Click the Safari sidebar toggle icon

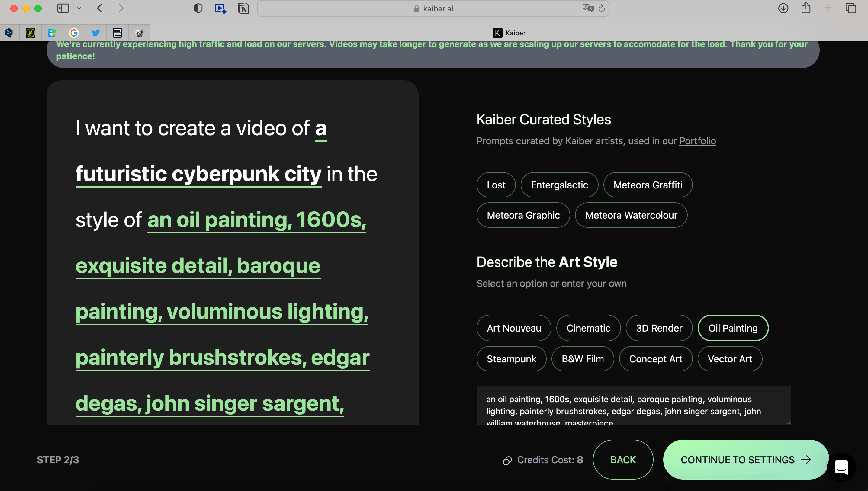63,8
